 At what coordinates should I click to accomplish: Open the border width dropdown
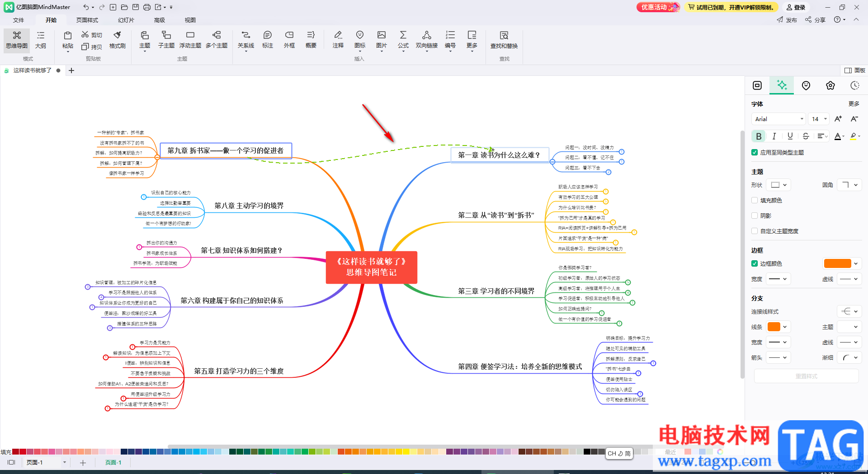(778, 279)
